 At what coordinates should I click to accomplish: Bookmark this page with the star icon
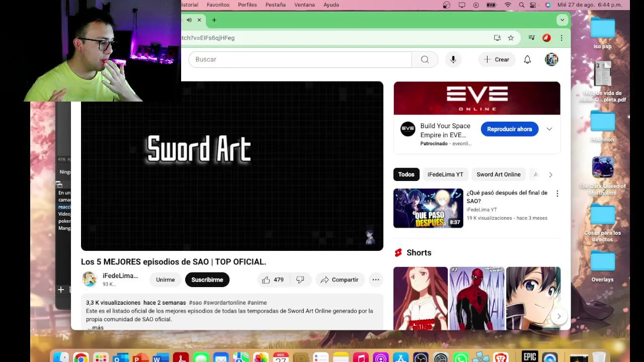[x=511, y=38]
